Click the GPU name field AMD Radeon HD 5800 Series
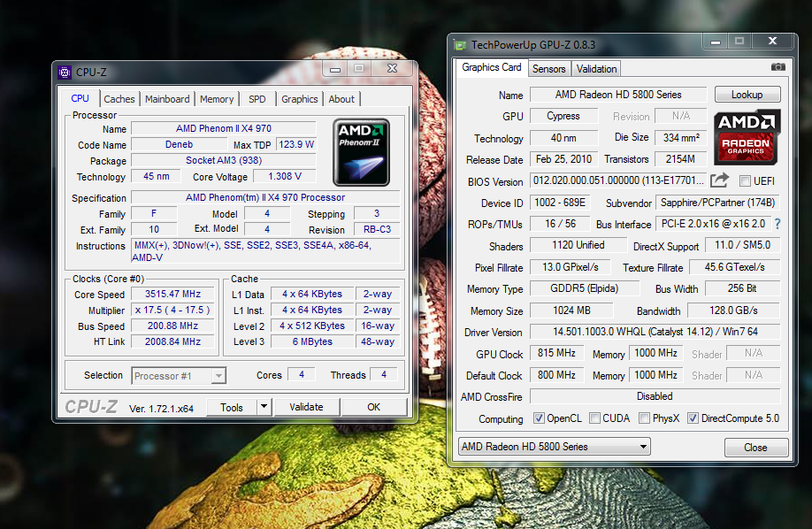This screenshot has width=812, height=529. [x=618, y=95]
